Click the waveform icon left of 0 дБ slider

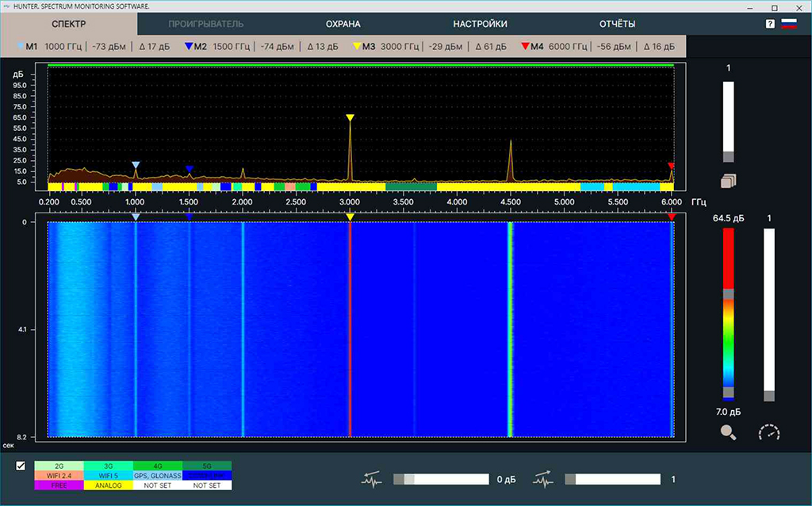point(371,480)
